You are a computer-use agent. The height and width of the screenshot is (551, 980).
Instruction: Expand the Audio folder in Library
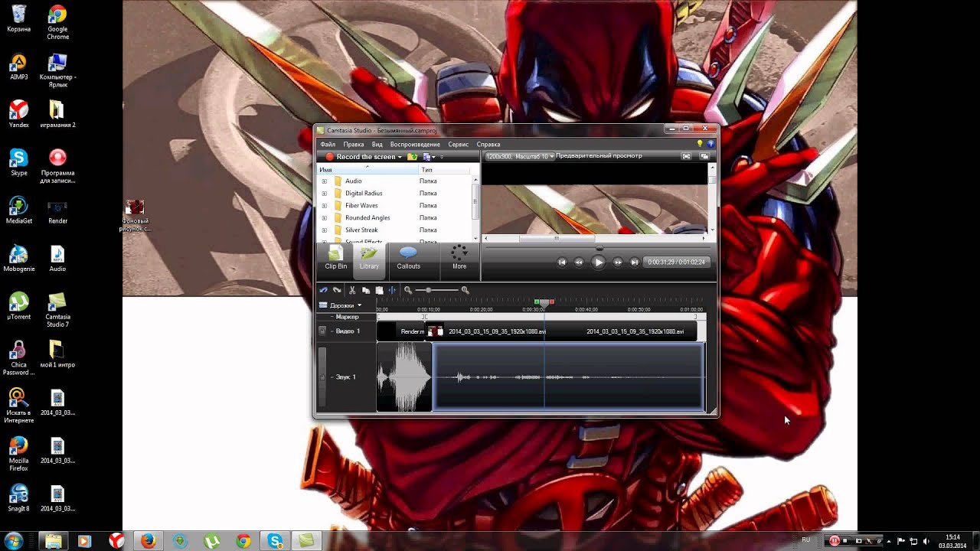click(324, 181)
